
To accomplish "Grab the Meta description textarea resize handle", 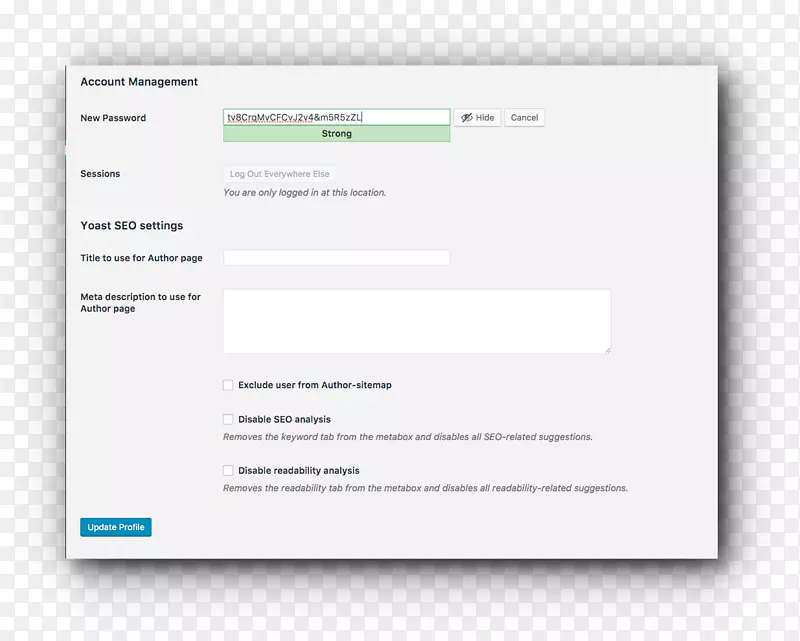I will coord(606,349).
